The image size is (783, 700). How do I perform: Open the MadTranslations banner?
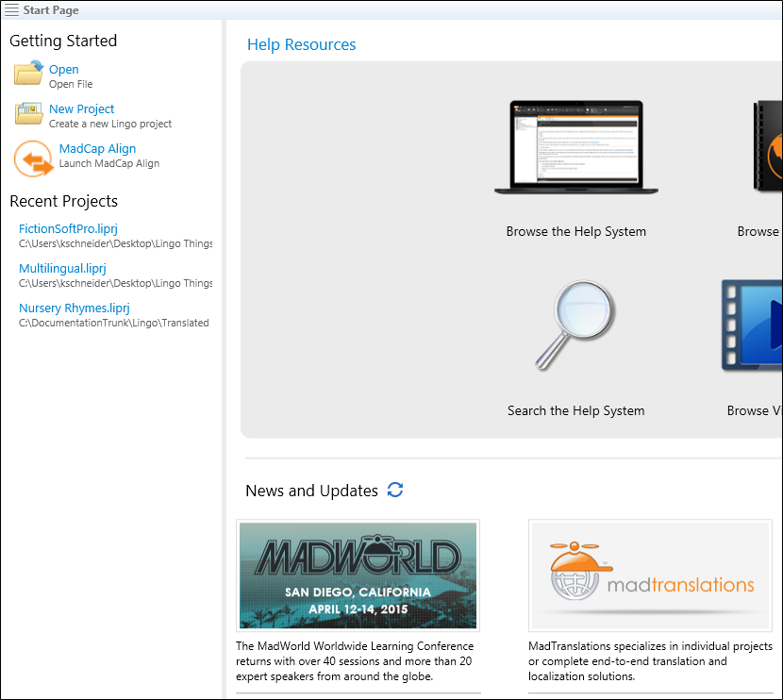[x=650, y=575]
